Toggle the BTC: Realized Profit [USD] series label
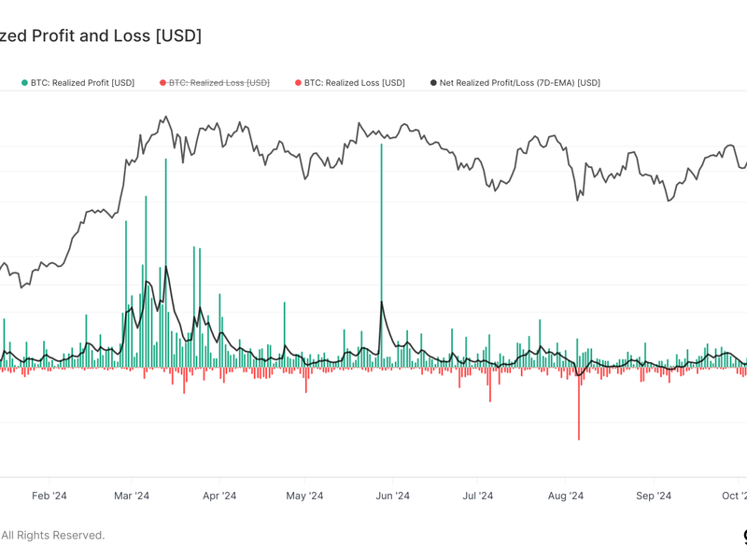 (82, 83)
